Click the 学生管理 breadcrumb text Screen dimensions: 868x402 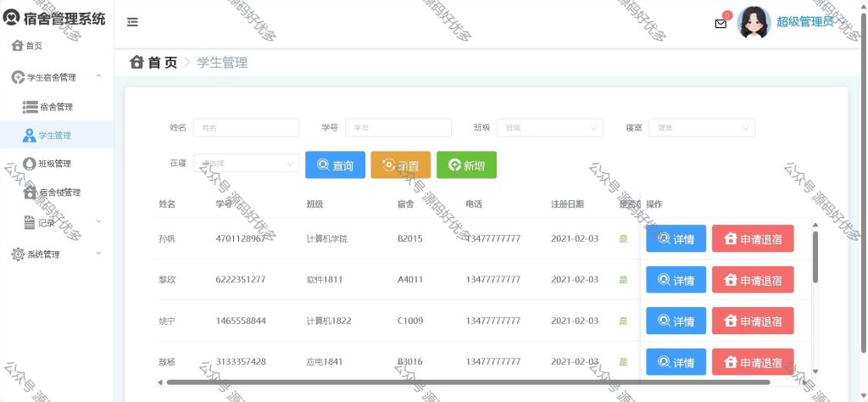click(222, 63)
